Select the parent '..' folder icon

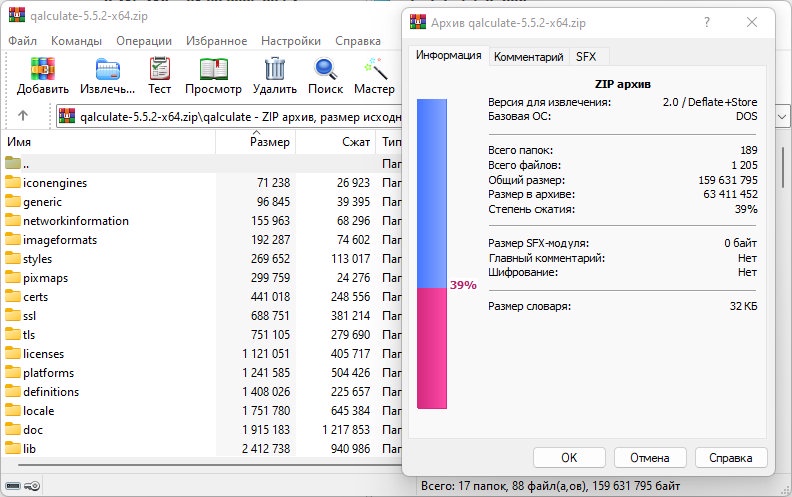click(x=13, y=163)
